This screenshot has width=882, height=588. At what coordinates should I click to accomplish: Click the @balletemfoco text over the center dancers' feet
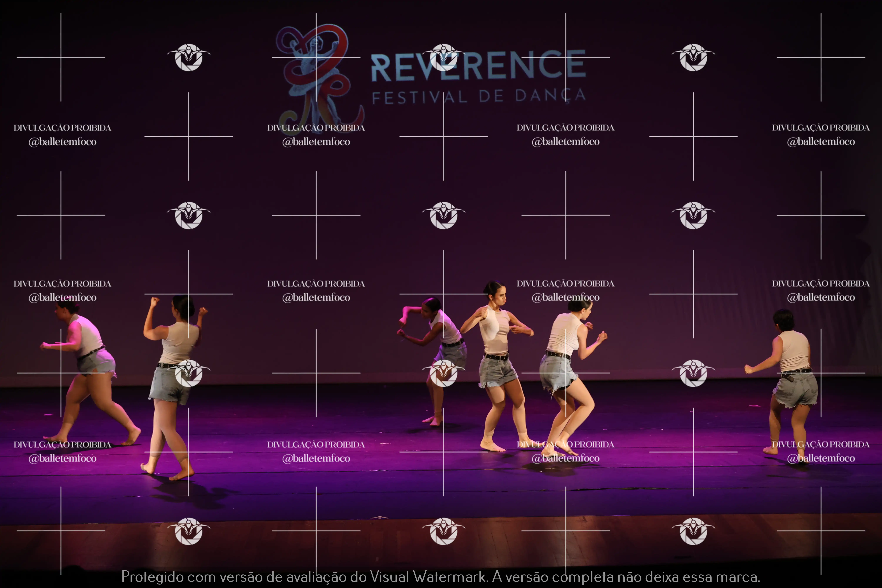tap(566, 458)
